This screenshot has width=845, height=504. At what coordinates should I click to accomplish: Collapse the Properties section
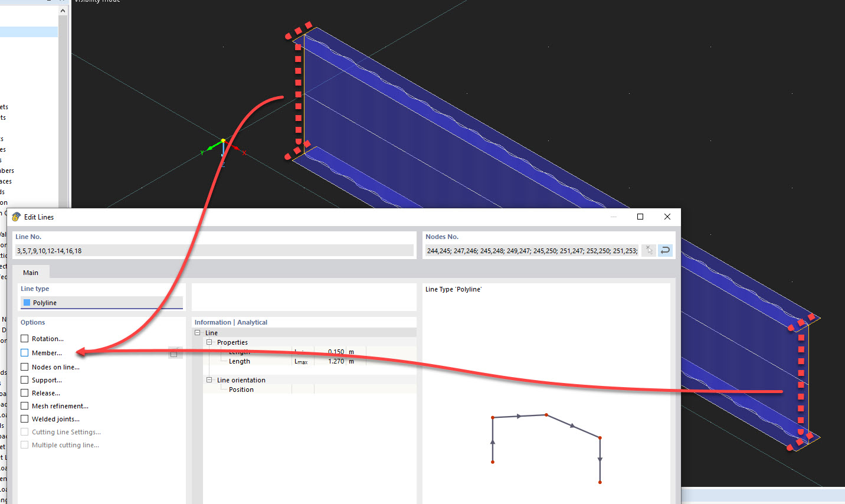(208, 342)
